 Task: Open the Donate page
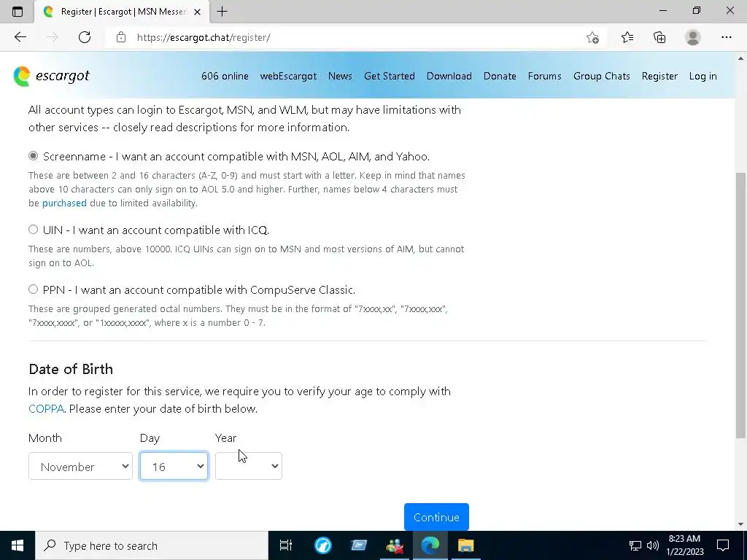click(x=500, y=76)
